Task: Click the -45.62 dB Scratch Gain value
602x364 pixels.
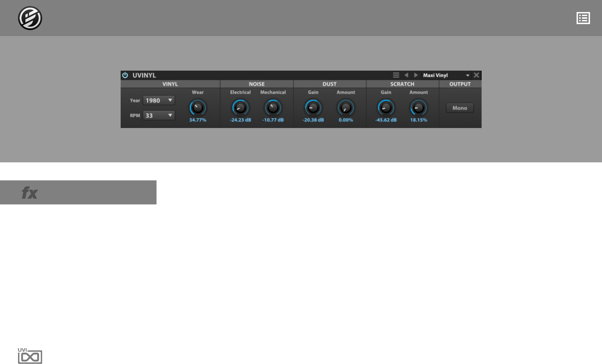Action: 386,120
